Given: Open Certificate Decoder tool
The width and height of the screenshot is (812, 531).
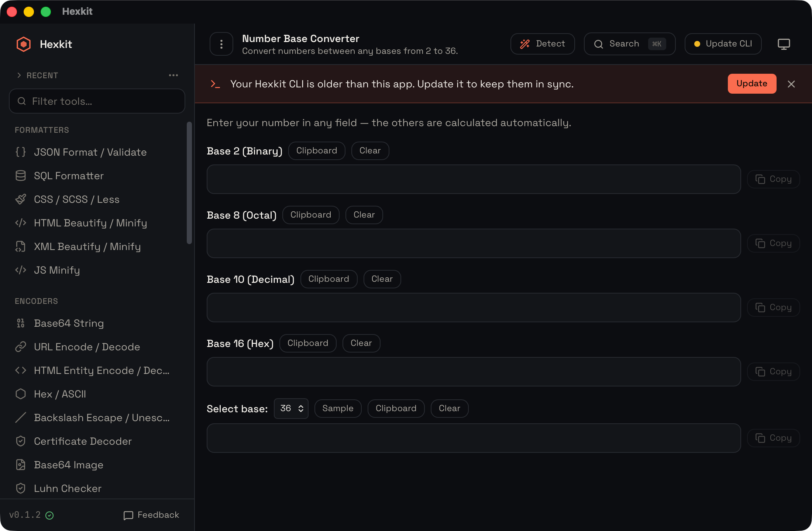Looking at the screenshot, I should 97,441.
